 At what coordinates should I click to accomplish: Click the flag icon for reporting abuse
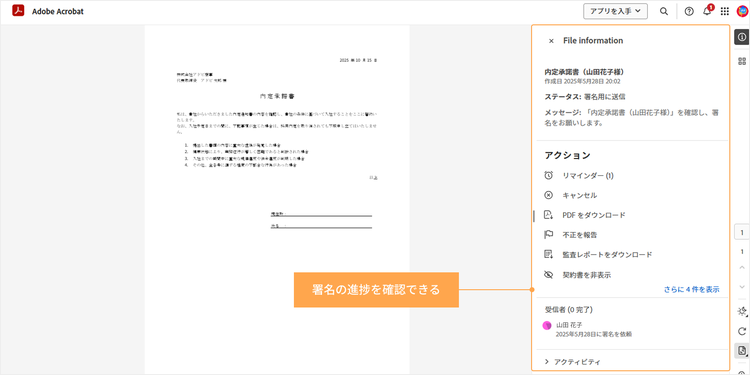549,235
